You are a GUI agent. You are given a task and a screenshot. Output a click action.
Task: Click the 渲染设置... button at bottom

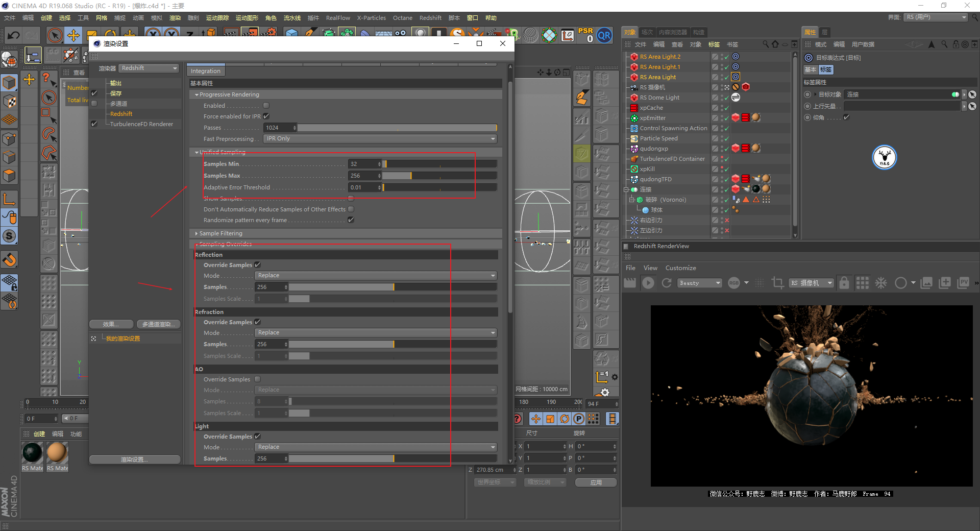[x=135, y=460]
